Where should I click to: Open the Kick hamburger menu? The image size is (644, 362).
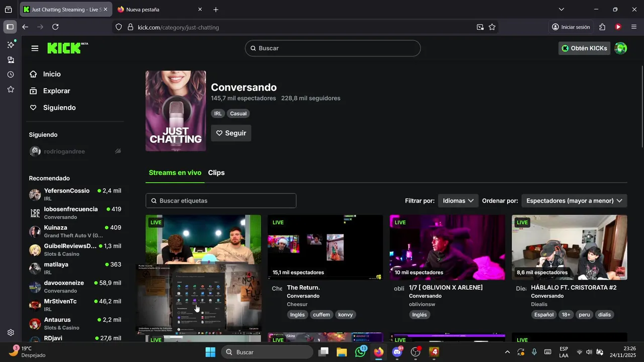click(35, 48)
